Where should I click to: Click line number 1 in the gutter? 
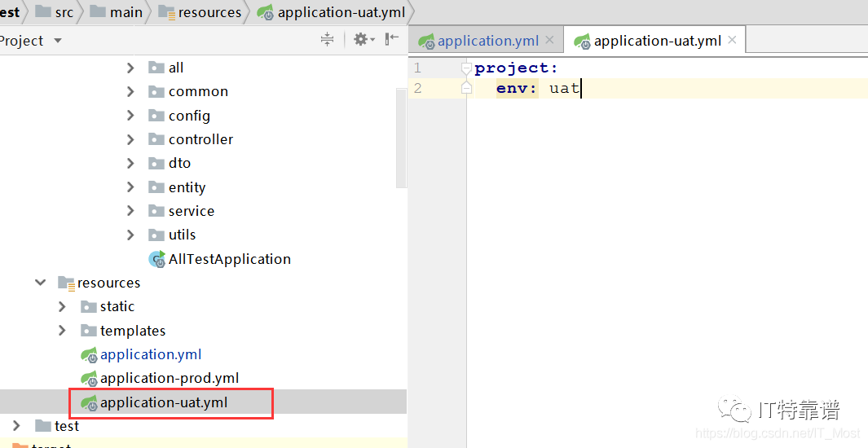417,68
